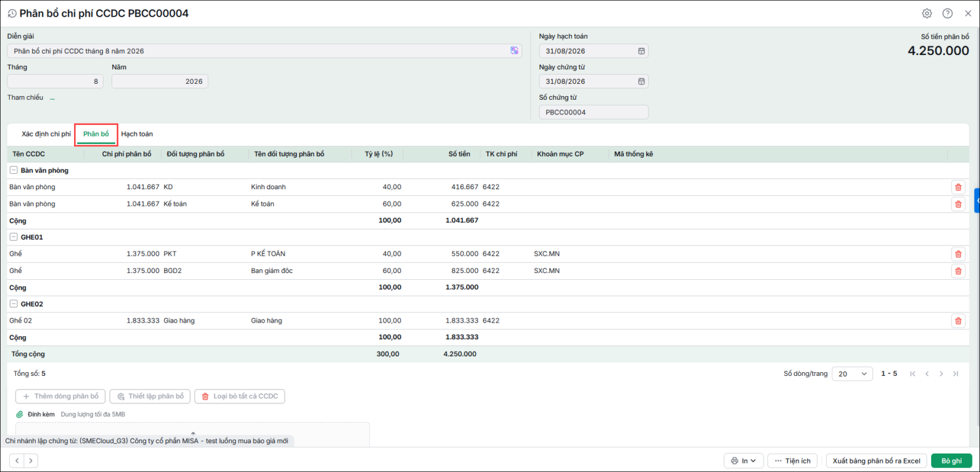Screen dimensions: 980x472
Task: Click the Diễn giải description field
Action: coord(265,51)
